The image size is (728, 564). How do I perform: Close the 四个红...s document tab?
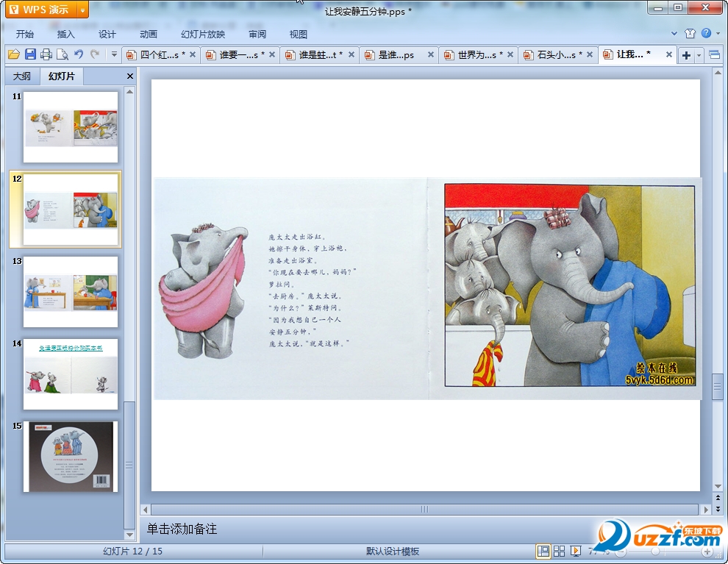click(193, 54)
